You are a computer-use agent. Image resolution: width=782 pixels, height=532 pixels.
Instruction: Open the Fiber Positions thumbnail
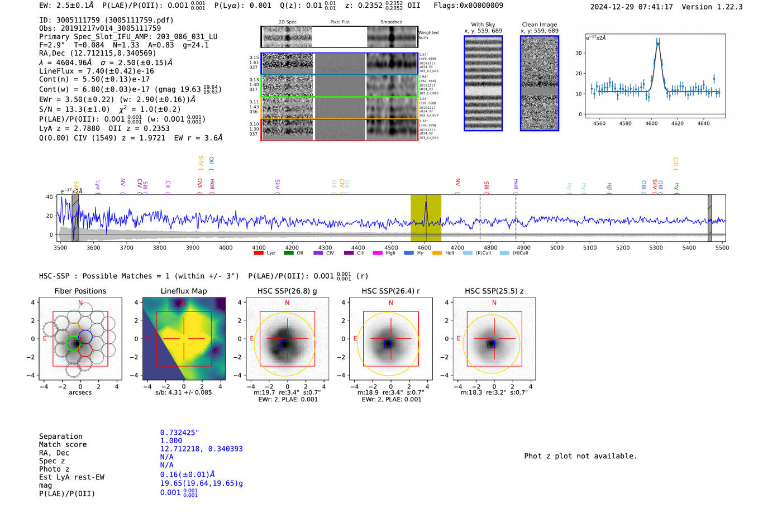[x=80, y=339]
